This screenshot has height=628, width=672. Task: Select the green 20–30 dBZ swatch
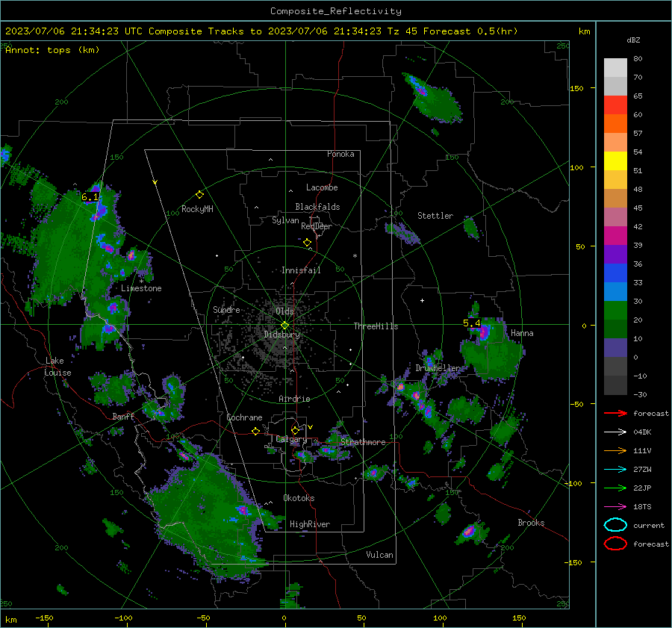pos(615,311)
